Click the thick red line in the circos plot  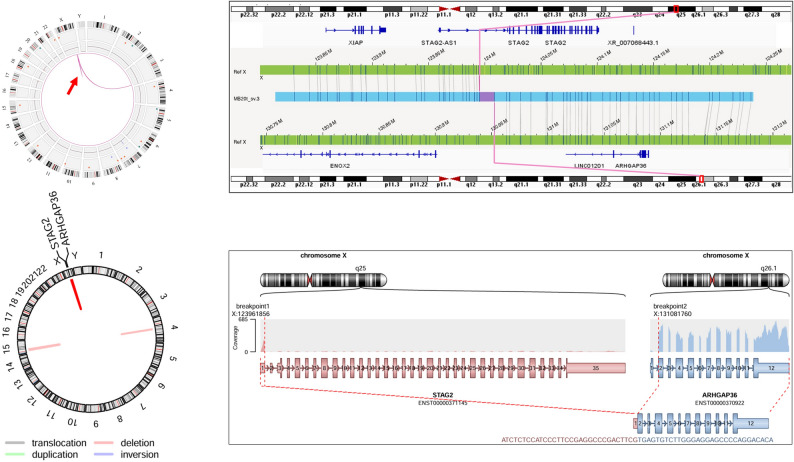(75, 293)
